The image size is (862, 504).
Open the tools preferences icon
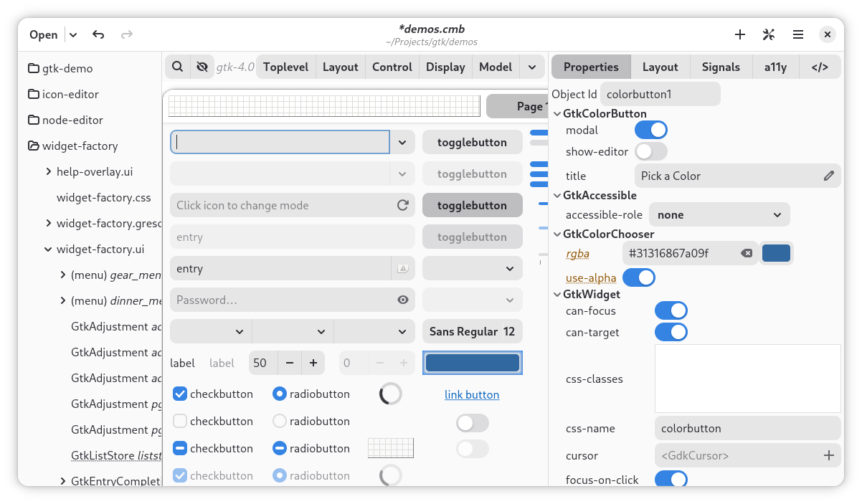(769, 34)
